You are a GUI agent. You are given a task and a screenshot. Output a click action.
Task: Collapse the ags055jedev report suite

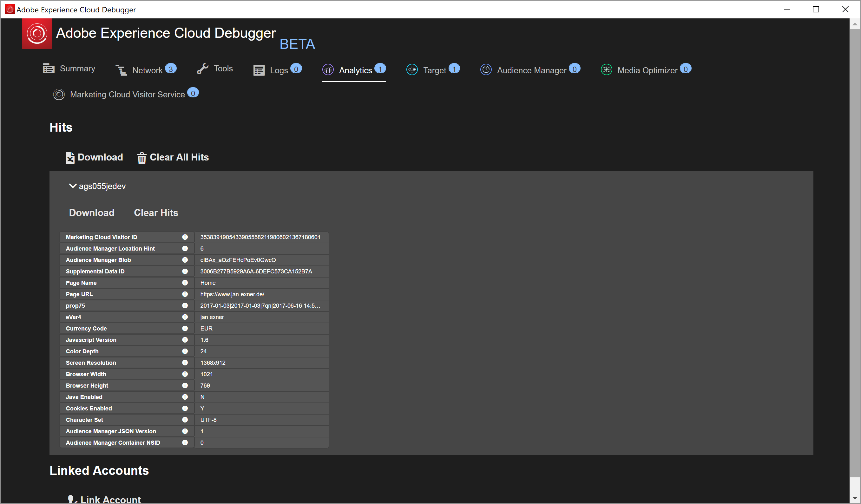pyautogui.click(x=72, y=186)
